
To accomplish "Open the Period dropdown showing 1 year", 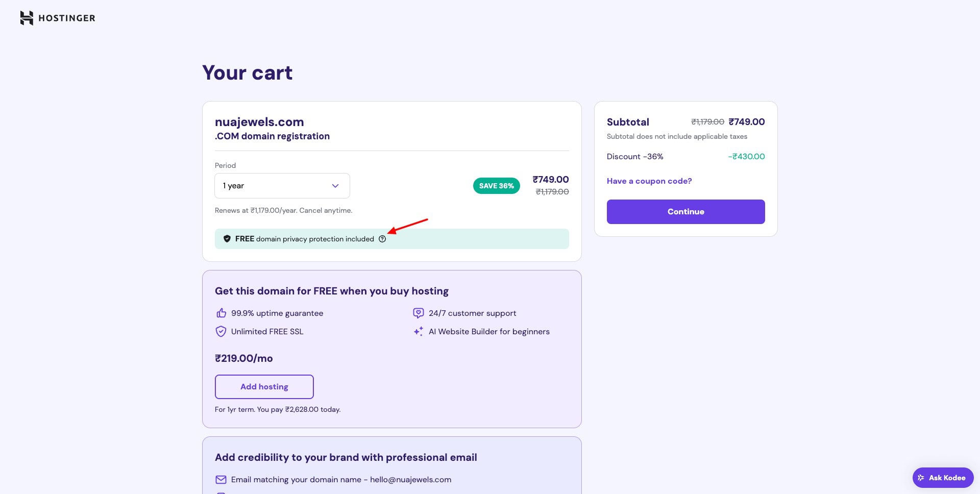I will point(282,186).
